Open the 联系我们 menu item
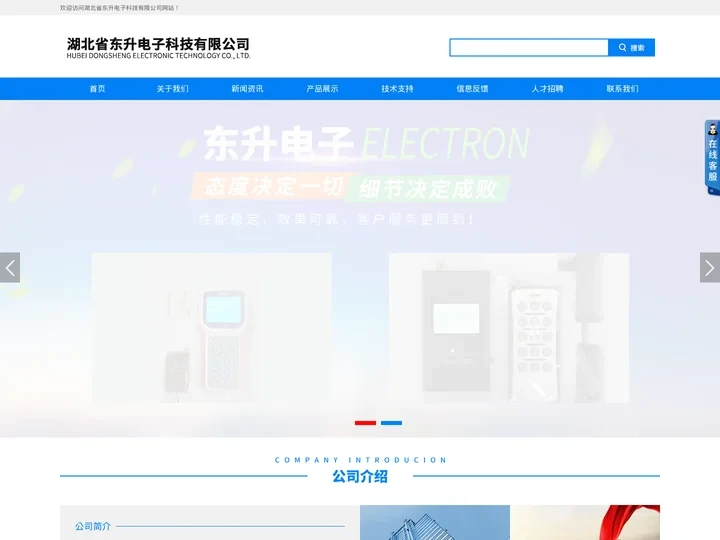The height and width of the screenshot is (540, 720). [x=622, y=89]
